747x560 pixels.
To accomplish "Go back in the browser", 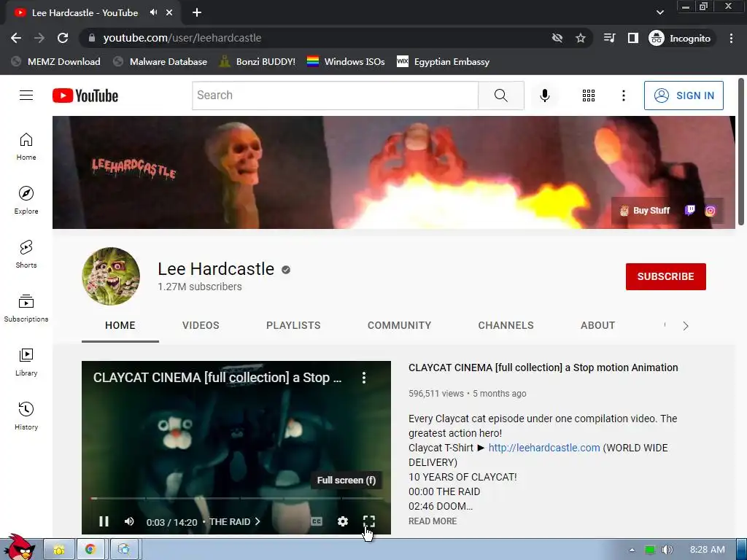I will tap(16, 38).
